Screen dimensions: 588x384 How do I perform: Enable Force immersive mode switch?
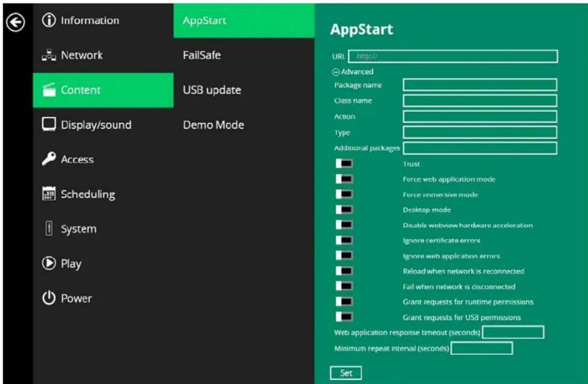click(344, 194)
